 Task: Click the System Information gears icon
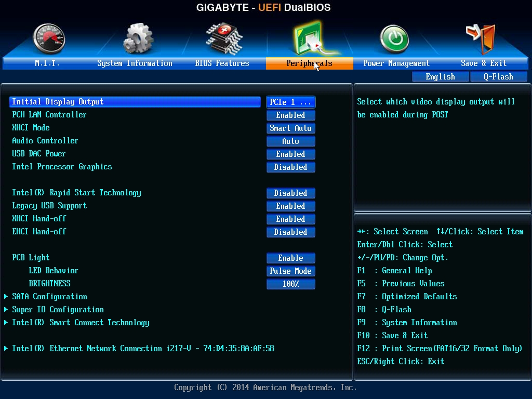tap(138, 38)
